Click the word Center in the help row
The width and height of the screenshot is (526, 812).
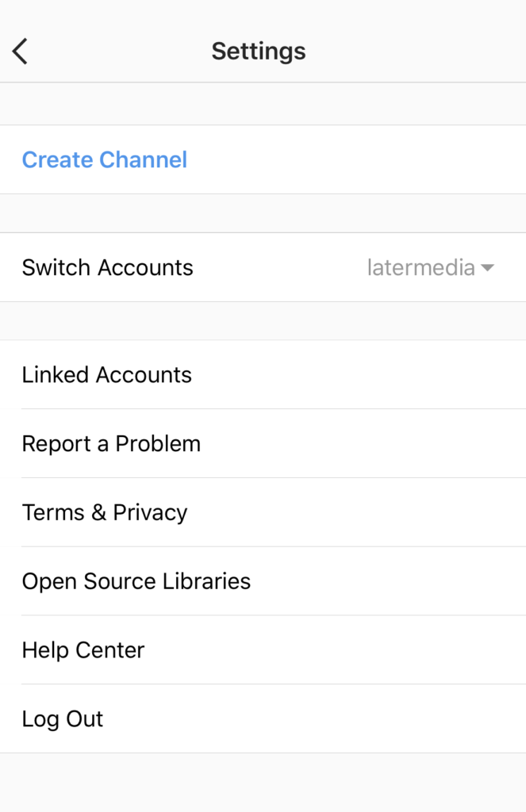pos(109,650)
